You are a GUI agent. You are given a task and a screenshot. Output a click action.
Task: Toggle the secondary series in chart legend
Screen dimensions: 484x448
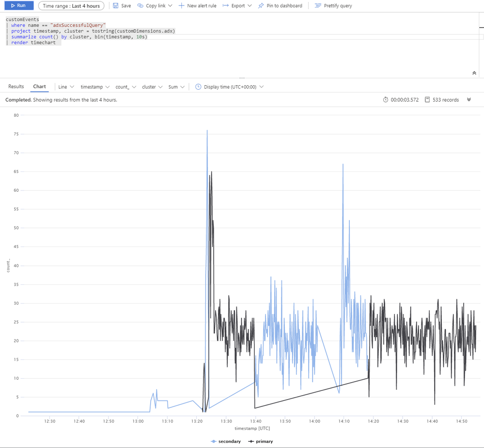pos(226,441)
